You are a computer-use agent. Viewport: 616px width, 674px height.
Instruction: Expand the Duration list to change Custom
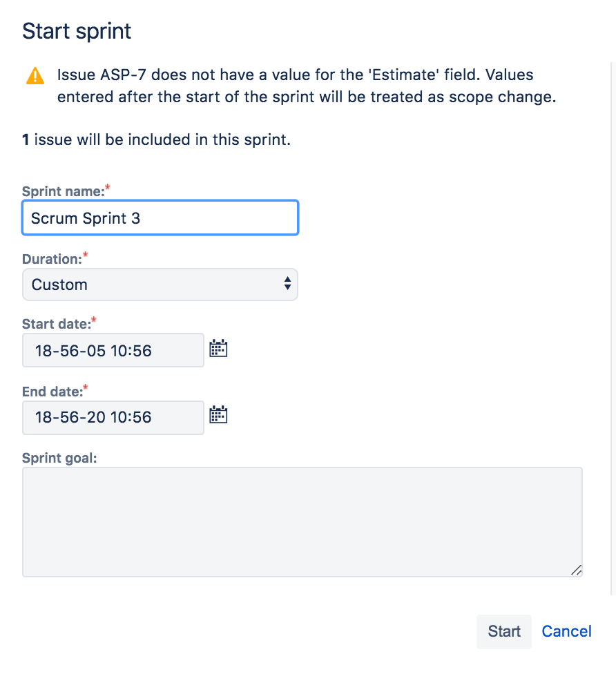[x=160, y=284]
